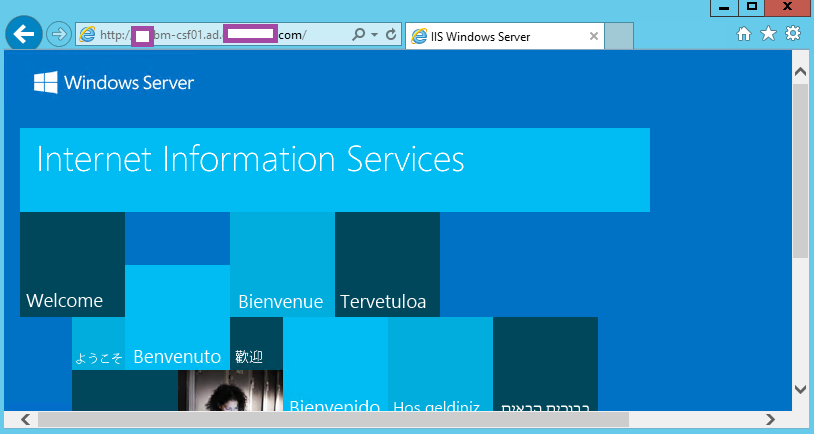
Task: Open a new tab with the blank tab button
Action: (x=619, y=36)
